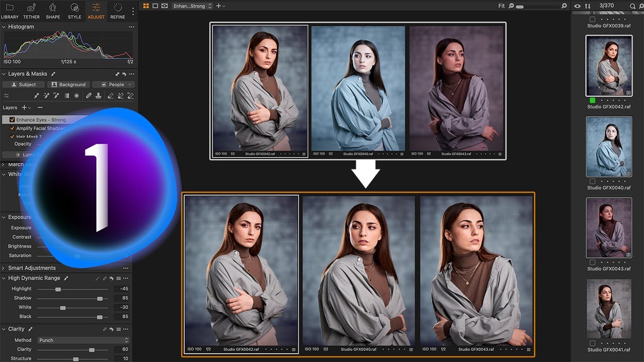Switch viewer to multi-view grid mode
The height and width of the screenshot is (362, 644).
[146, 6]
